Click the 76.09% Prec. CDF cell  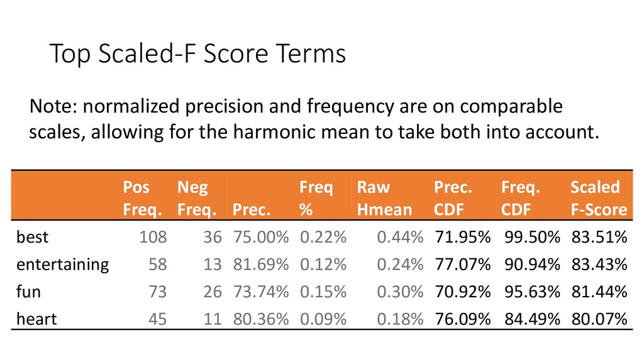click(x=462, y=319)
